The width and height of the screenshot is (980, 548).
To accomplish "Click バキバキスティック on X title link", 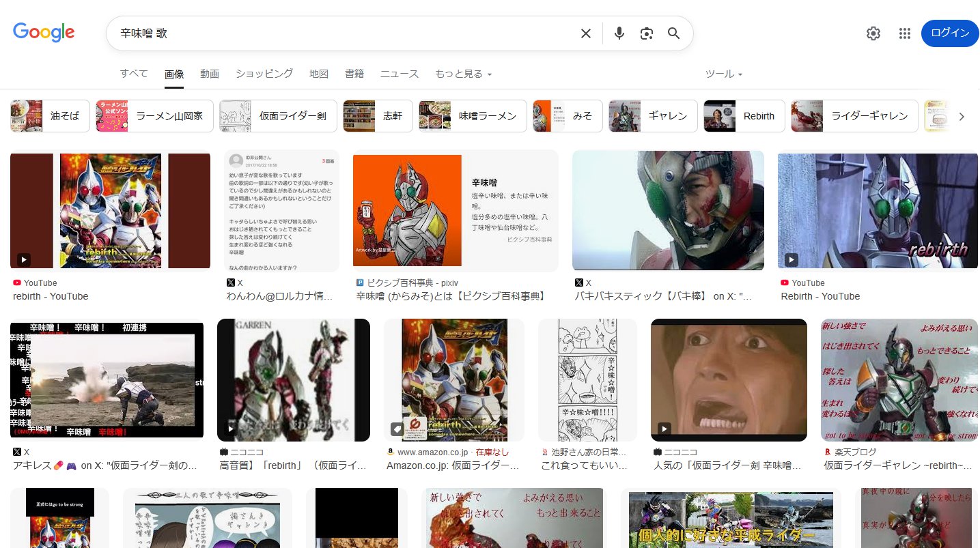I will point(664,296).
